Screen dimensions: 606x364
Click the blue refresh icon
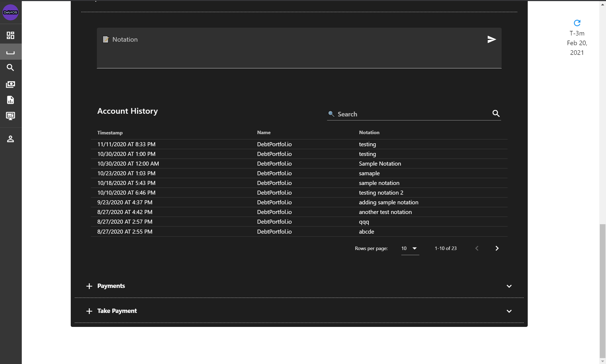[577, 23]
